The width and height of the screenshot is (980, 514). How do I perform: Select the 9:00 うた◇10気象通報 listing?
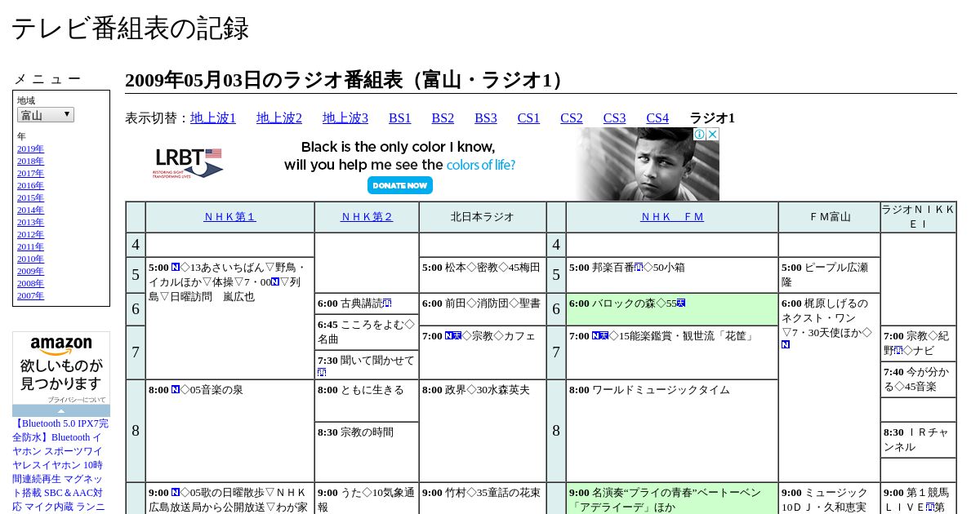point(367,499)
